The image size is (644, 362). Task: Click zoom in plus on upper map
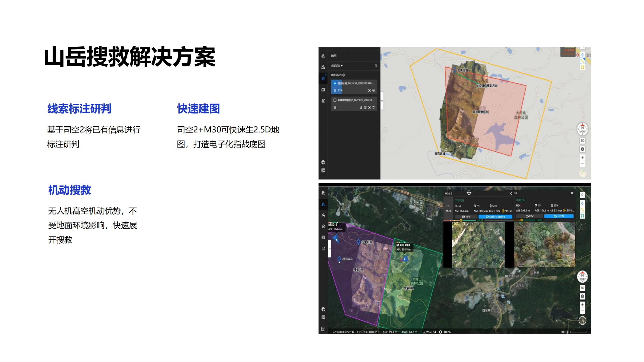tap(582, 157)
